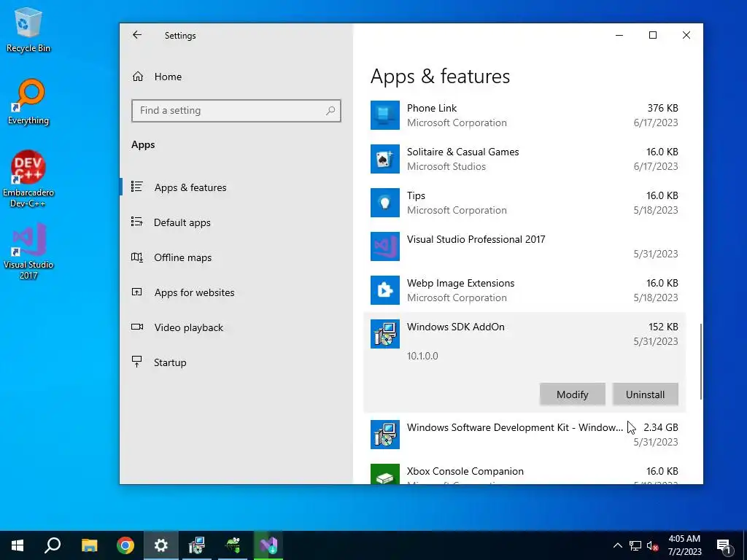Focus the Find a setting search box

(x=236, y=111)
